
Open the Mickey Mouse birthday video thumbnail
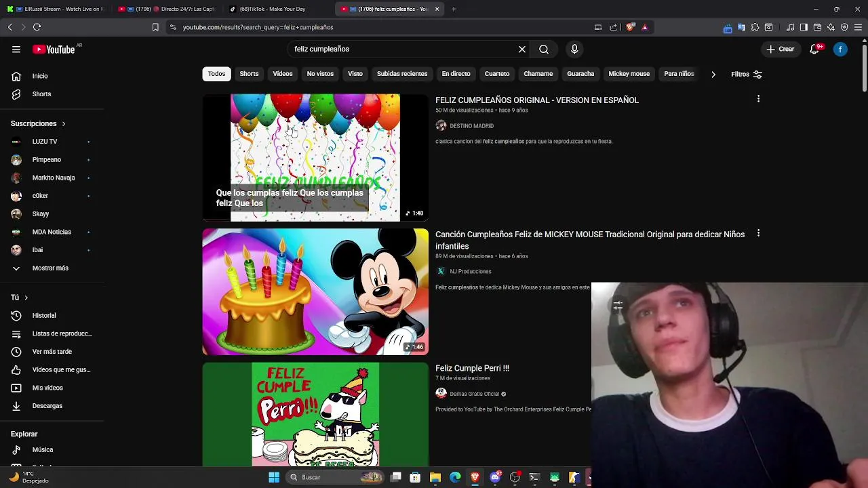[315, 292]
